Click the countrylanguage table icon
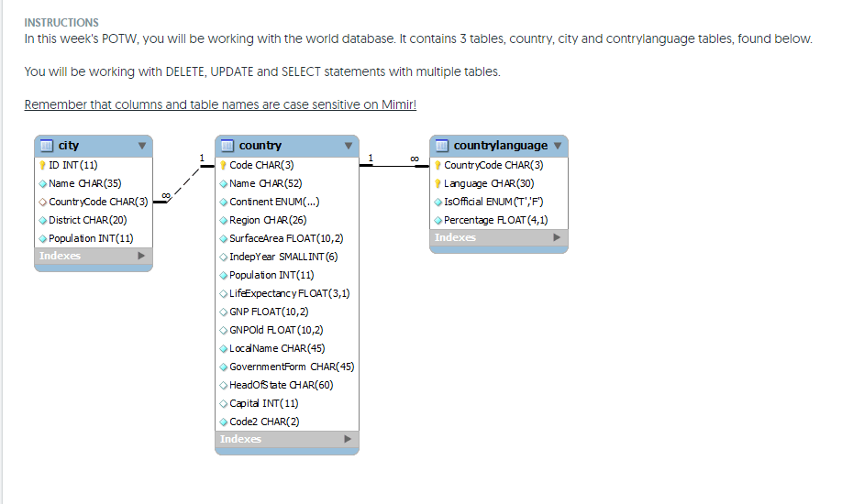 click(442, 146)
